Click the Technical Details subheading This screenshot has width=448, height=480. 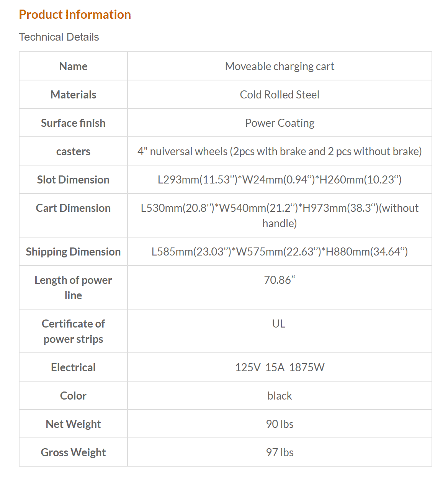[59, 37]
